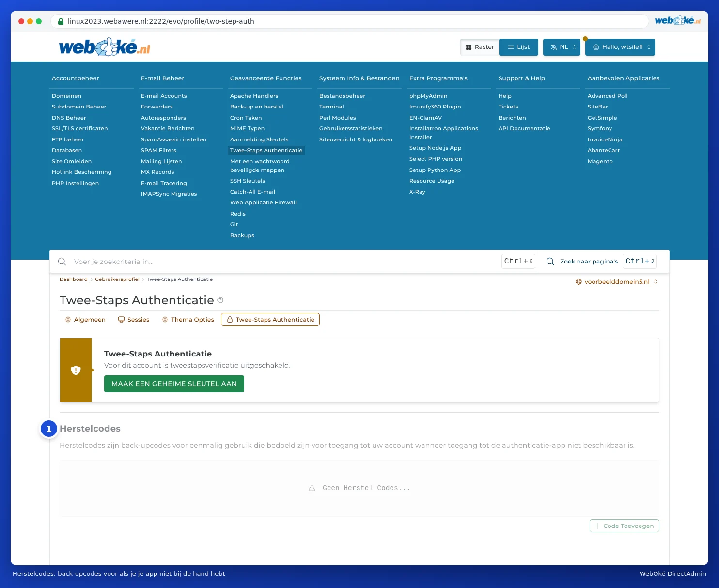Image resolution: width=719 pixels, height=588 pixels.
Task: Open Gebruikersprofiel breadcrumb link
Action: pos(117,279)
